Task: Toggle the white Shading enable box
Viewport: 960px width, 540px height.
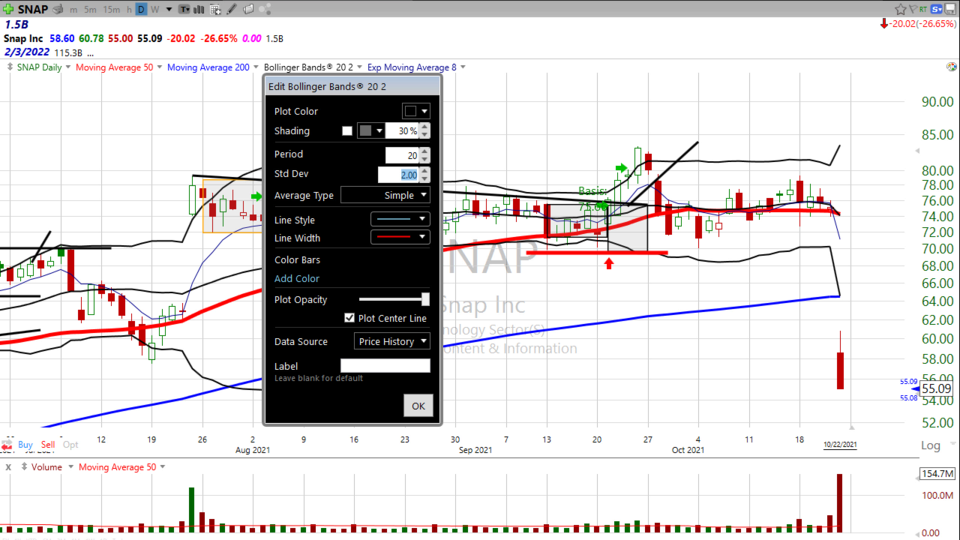Action: (x=347, y=130)
